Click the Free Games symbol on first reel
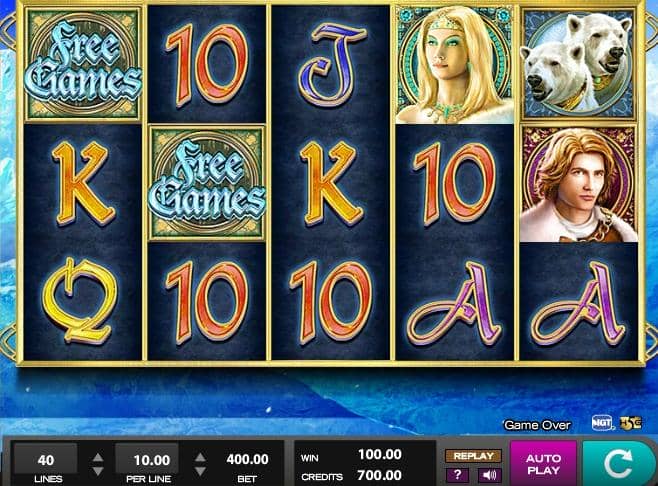The width and height of the screenshot is (658, 486). coord(83,64)
